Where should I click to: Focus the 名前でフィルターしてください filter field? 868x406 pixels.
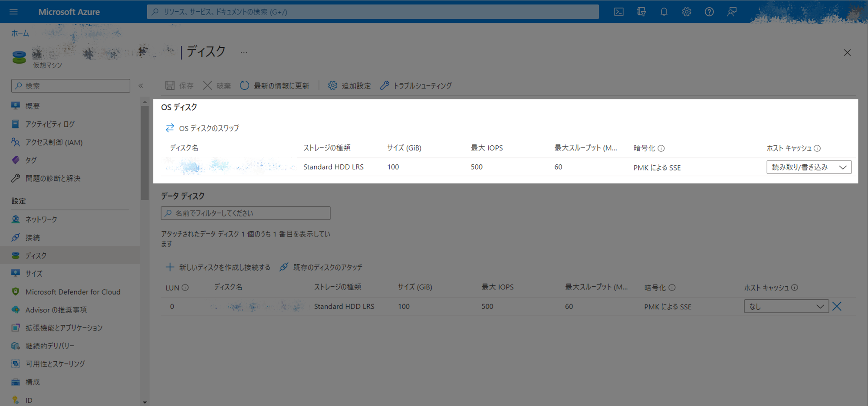[x=246, y=213]
